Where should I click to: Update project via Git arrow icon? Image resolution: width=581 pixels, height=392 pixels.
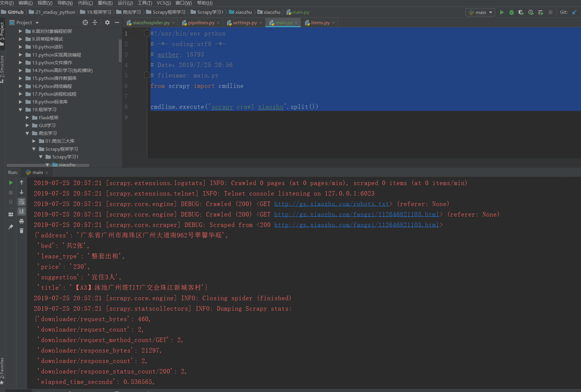pyautogui.click(x=574, y=12)
